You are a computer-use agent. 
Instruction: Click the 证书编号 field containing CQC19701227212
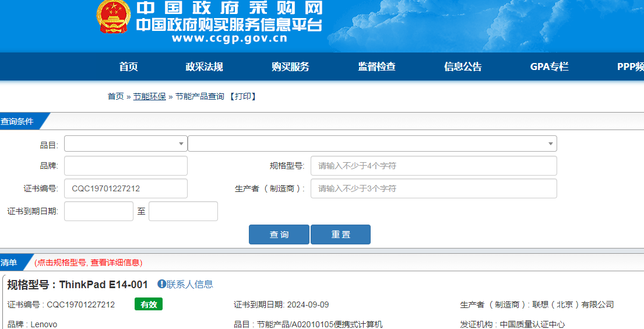[x=126, y=188]
